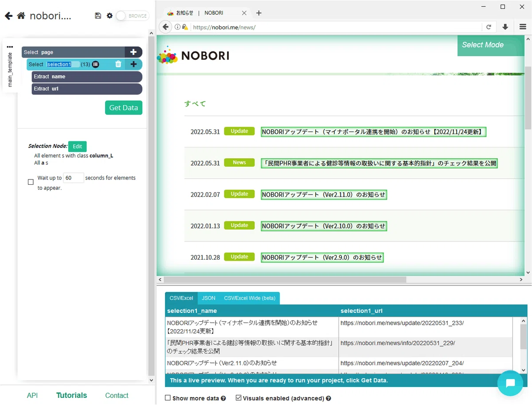Click the data preview vertical scrollbar
This screenshot has height=405, width=532.
point(524,337)
